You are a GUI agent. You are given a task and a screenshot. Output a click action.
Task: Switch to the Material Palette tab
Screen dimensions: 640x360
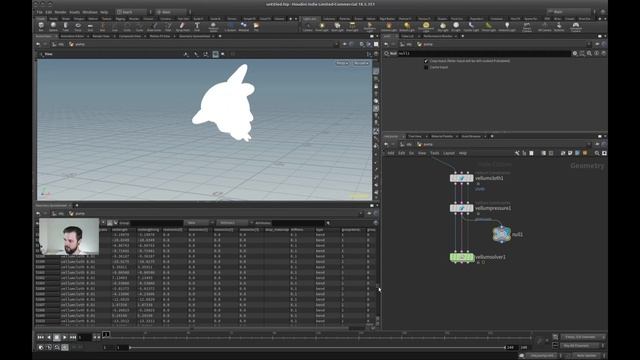(442, 136)
